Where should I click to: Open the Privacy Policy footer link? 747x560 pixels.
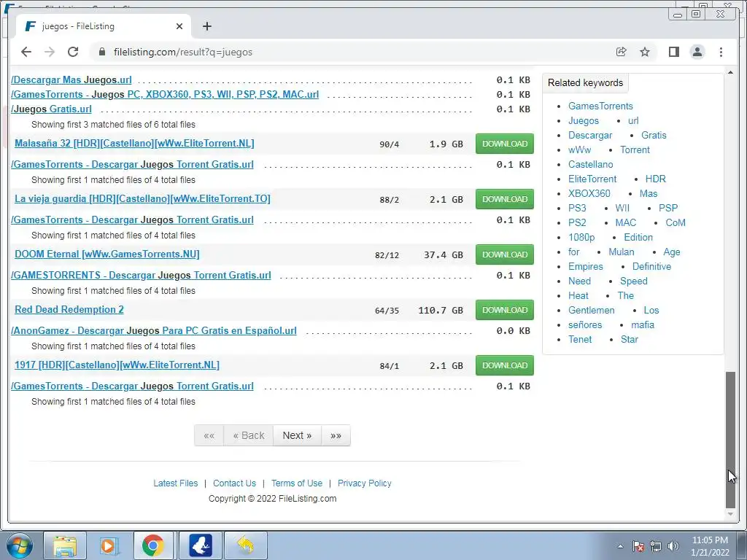point(365,483)
